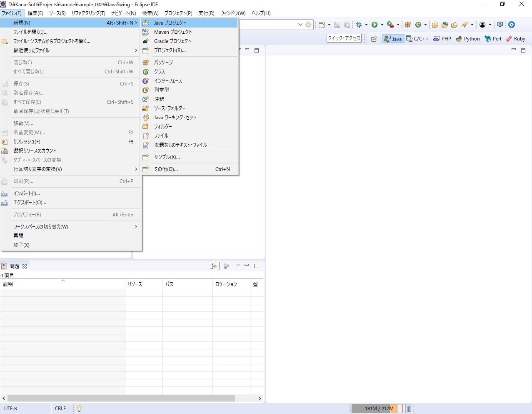
Task: Open the リファクタリング(T) menu
Action: pyautogui.click(x=88, y=13)
